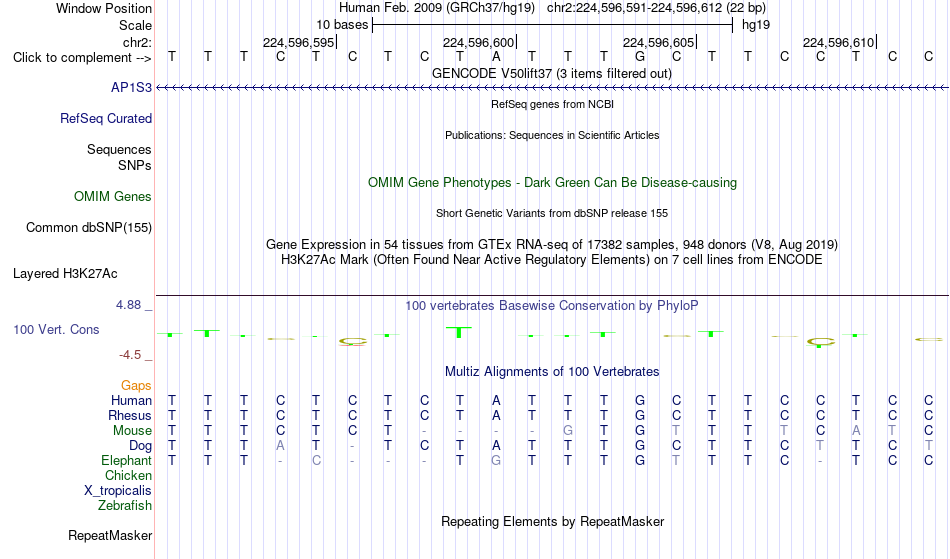Open the RefSeq Curated track label

[x=105, y=119]
